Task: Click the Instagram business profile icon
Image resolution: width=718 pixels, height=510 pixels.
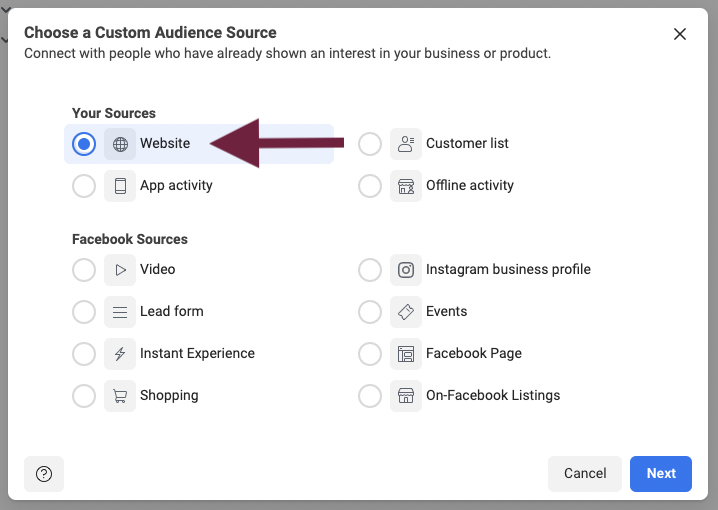Action: point(406,270)
